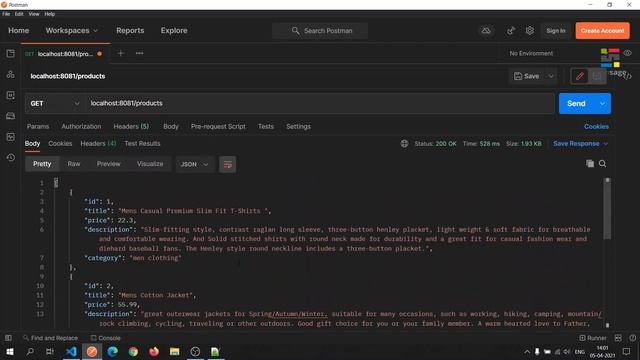The height and width of the screenshot is (360, 640).
Task: Open Environments icon in the left sidebar
Action: tap(11, 95)
